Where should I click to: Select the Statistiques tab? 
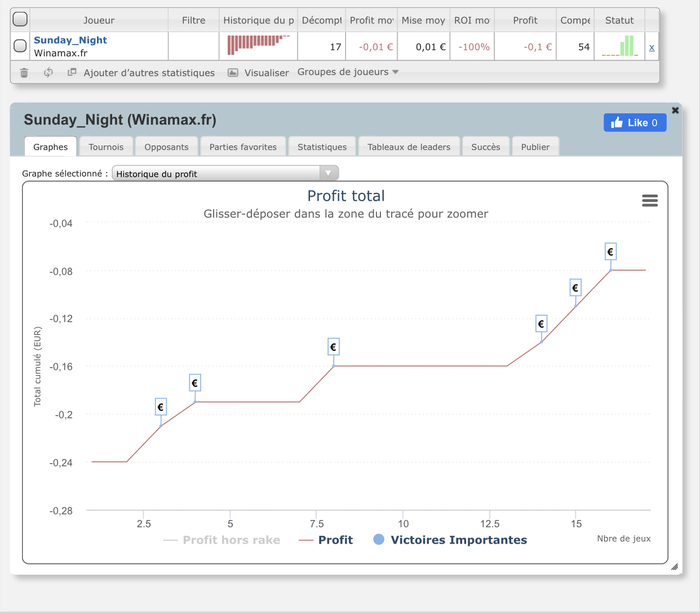tap(322, 147)
